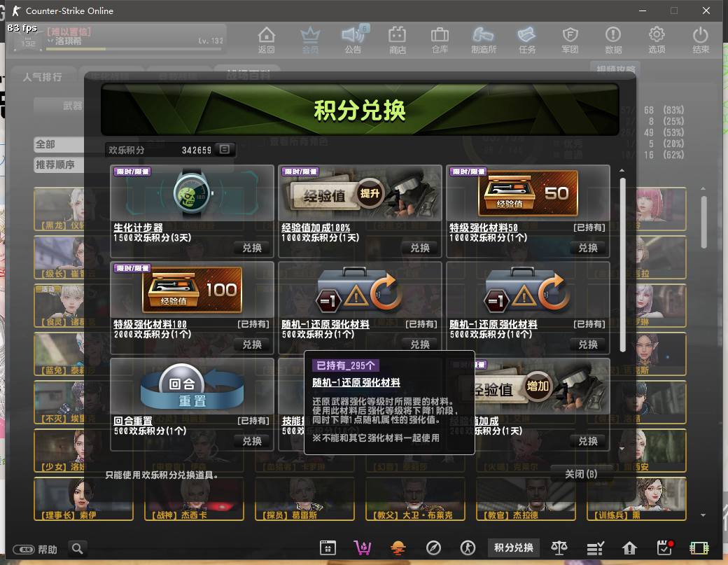Select the [训练兵] character card at bottom right
The image size is (728, 565).
(636, 499)
